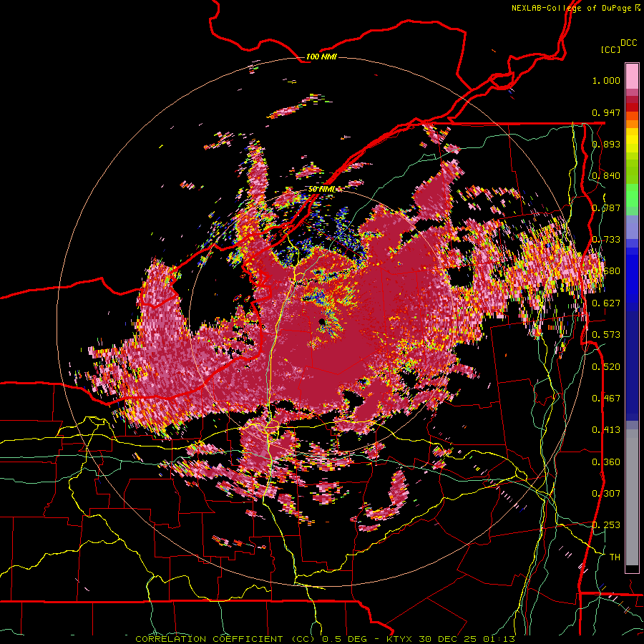Viewport: 644px width, 644px height.
Task: Select the 0.573 legend value
Action: click(x=606, y=335)
